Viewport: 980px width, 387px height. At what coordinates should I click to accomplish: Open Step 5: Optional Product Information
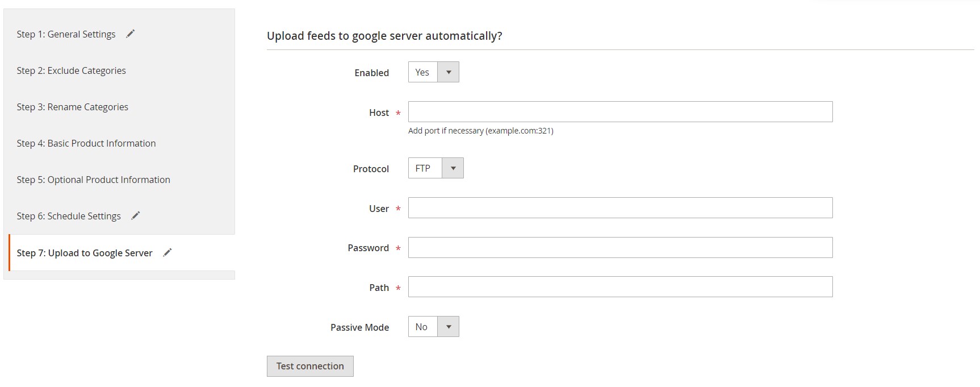pos(93,180)
